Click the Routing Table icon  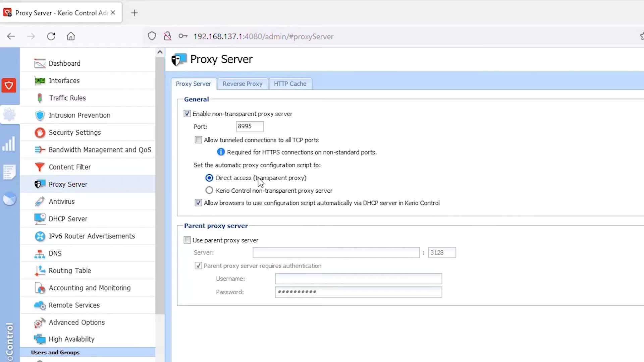tap(40, 271)
